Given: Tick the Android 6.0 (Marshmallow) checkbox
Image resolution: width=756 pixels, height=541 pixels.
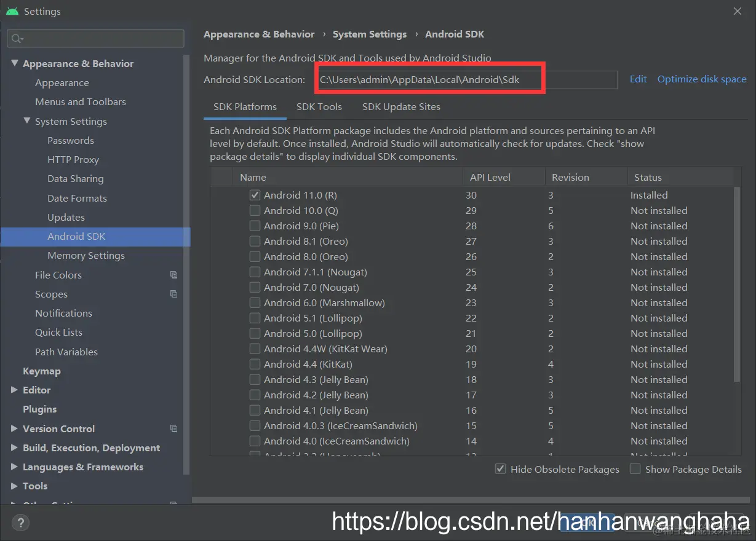Looking at the screenshot, I should point(255,302).
